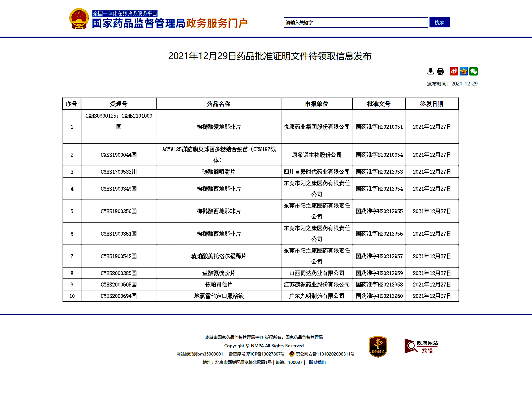This screenshot has width=532, height=397.
Task: Click the download icon
Action: [430, 71]
